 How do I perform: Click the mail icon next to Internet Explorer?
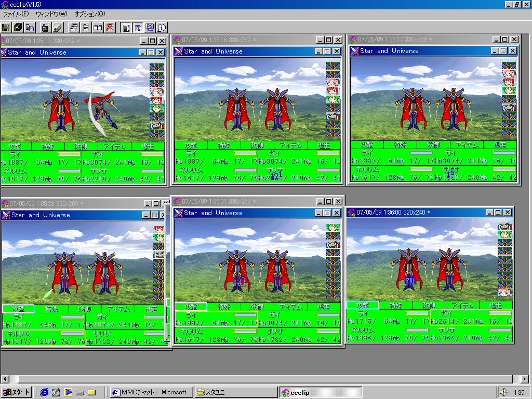[56, 392]
